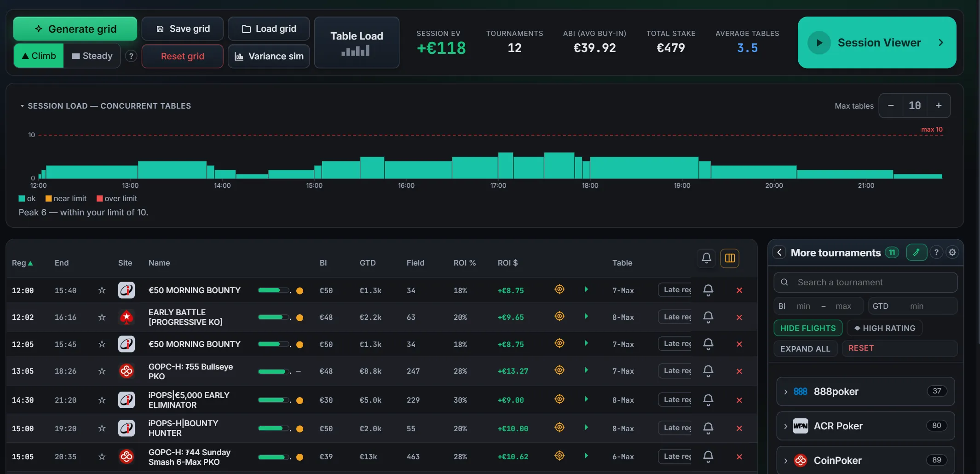This screenshot has width=980, height=474.
Task: Click play arrow on iPOPS-H BOUNTY HUNTER row
Action: click(586, 428)
